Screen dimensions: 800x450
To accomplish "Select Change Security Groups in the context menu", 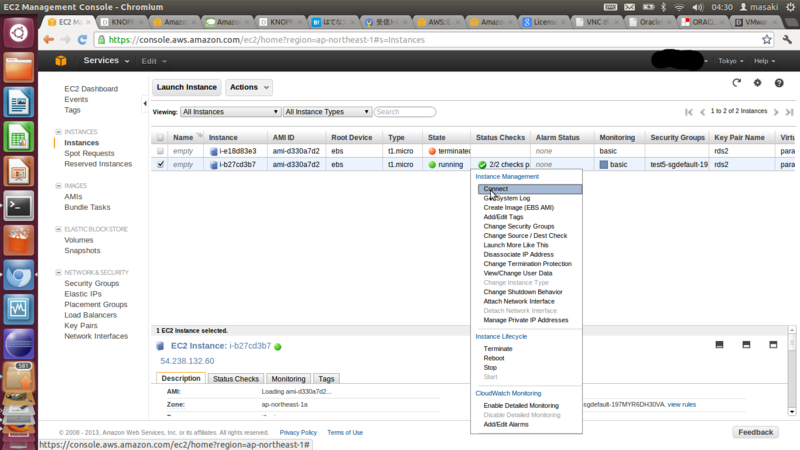I will [518, 227].
